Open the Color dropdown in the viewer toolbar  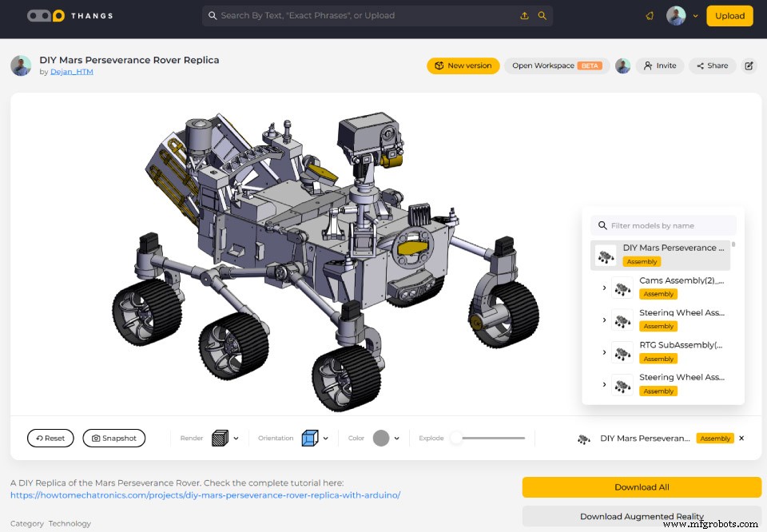[397, 438]
